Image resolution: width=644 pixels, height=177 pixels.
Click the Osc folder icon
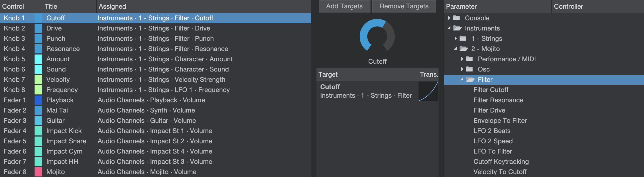click(469, 69)
